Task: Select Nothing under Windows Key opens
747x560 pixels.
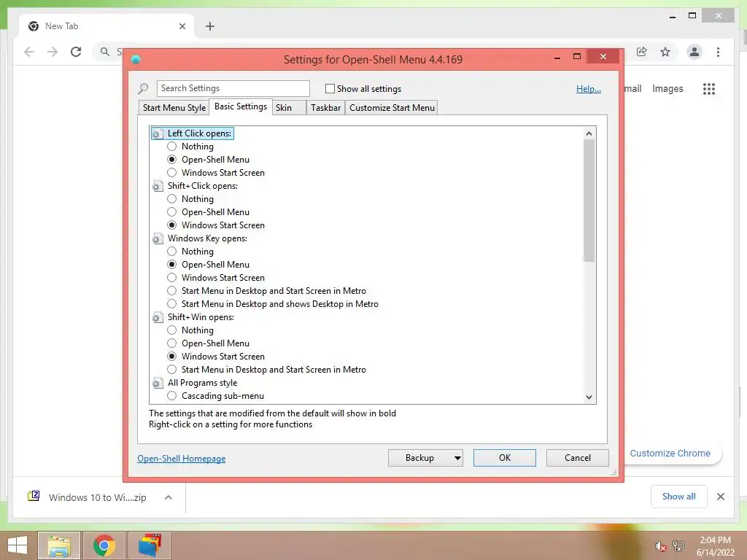Action: (172, 252)
